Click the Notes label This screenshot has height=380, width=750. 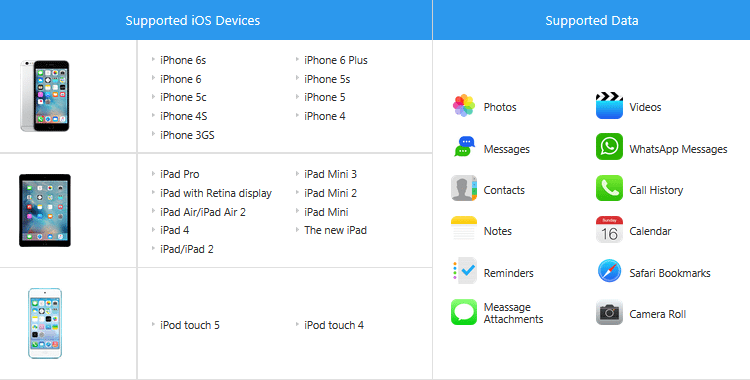tap(497, 231)
